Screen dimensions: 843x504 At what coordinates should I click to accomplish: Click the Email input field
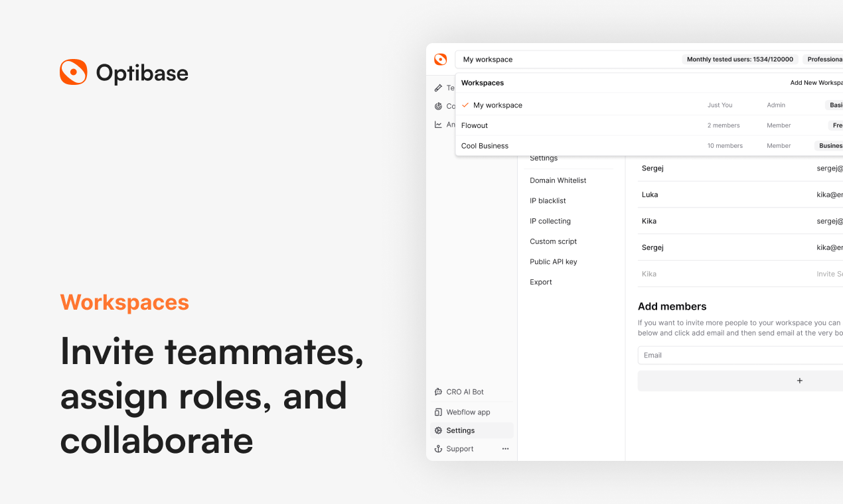coord(737,355)
